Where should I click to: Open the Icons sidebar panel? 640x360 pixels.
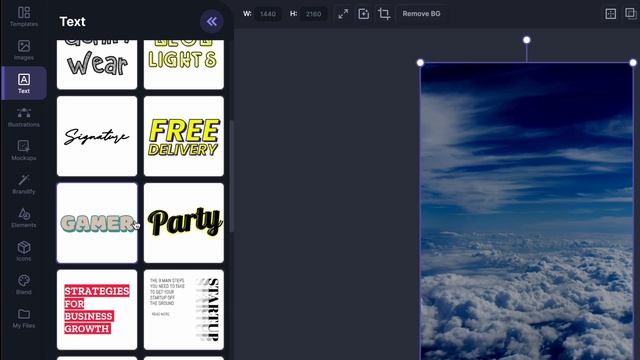(x=24, y=251)
